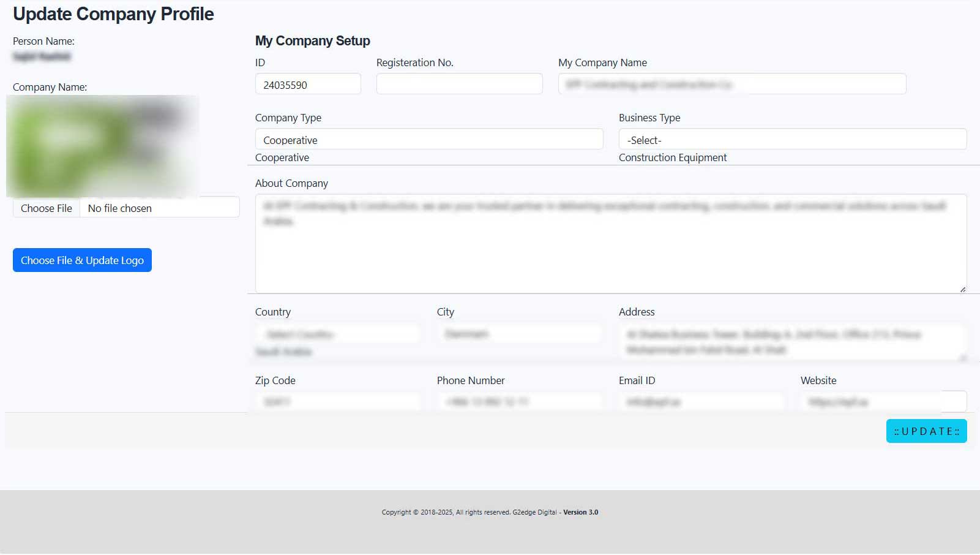This screenshot has height=555, width=980.
Task: Click the City input field
Action: pyautogui.click(x=520, y=334)
